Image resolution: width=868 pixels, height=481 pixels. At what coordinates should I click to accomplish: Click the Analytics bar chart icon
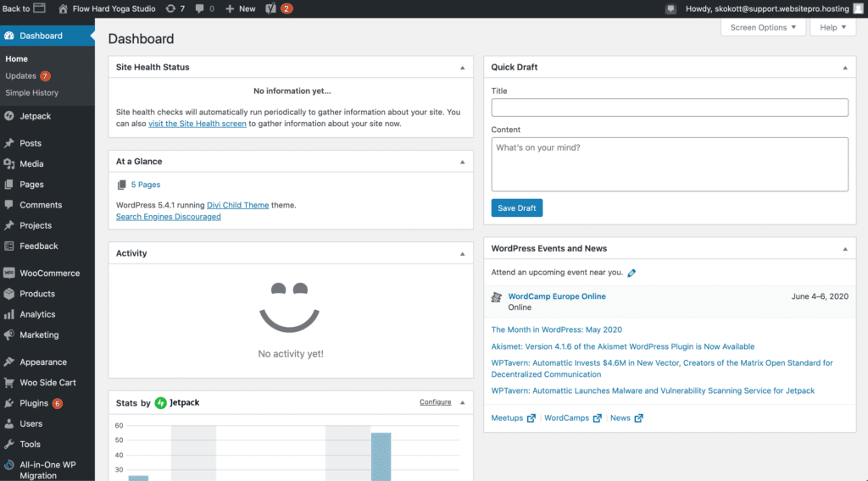(x=9, y=314)
